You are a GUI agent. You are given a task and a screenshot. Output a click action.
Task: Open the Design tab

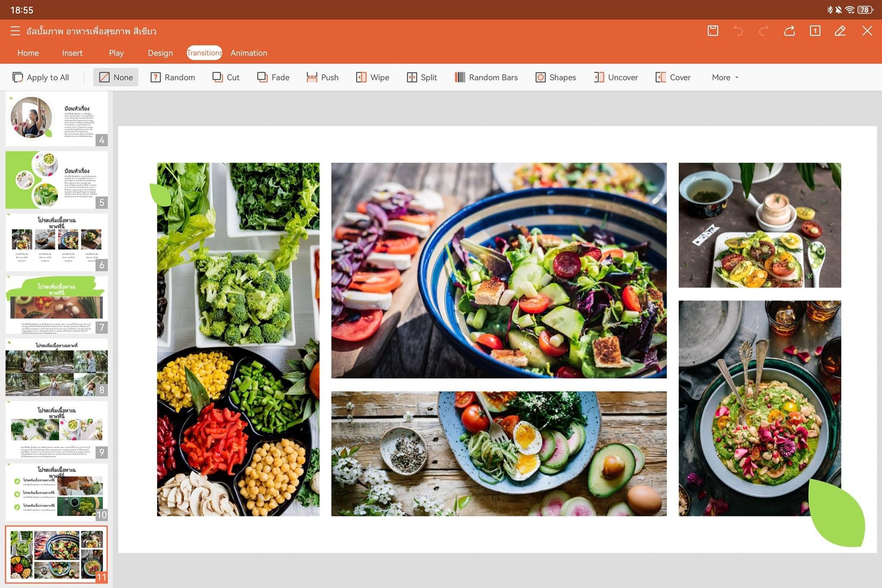[x=160, y=53]
